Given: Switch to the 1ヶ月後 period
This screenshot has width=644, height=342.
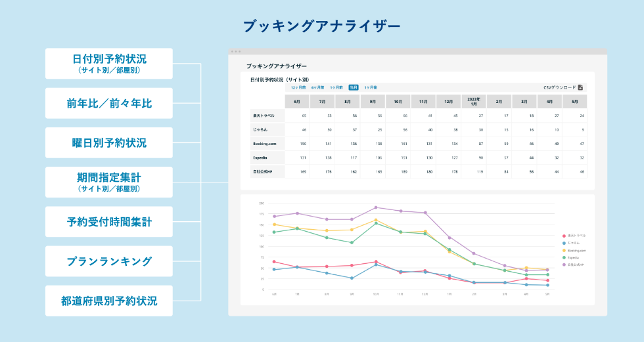Looking at the screenshot, I should (x=371, y=87).
